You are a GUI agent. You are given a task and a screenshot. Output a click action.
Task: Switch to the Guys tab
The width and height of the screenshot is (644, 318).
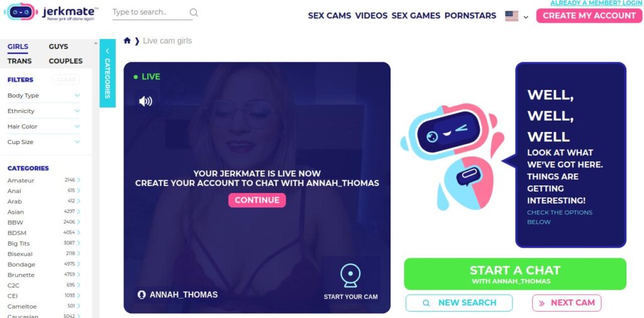58,47
